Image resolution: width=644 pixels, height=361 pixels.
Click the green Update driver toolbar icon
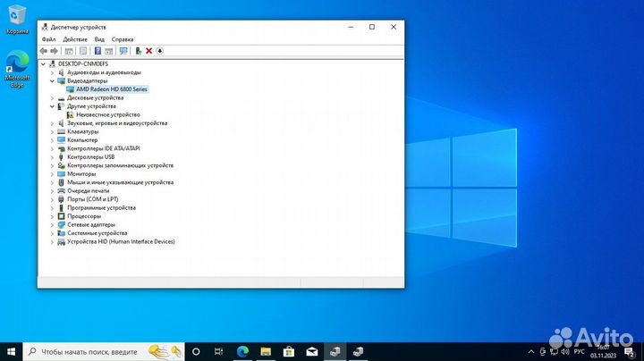coord(139,51)
